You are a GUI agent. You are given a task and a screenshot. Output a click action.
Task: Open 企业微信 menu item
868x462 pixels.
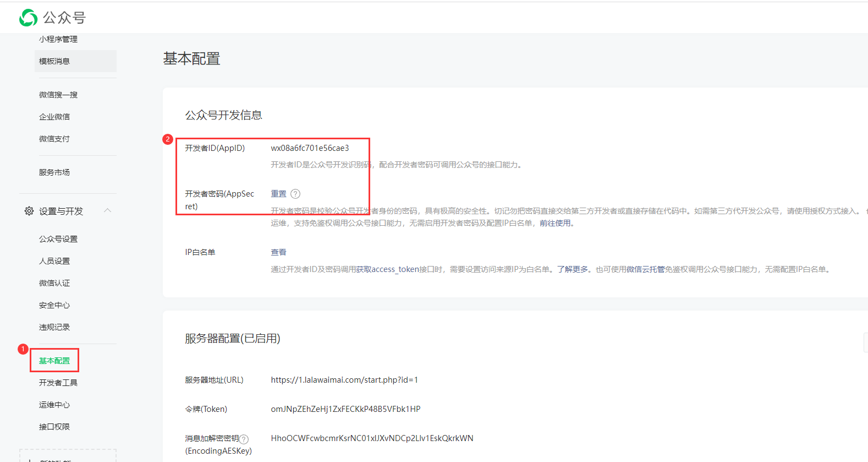pyautogui.click(x=54, y=117)
